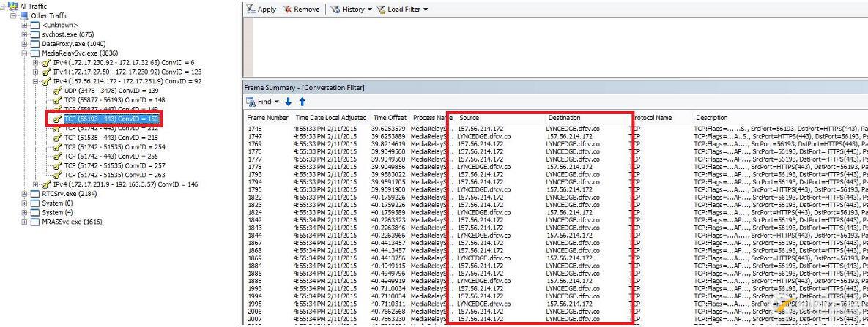This screenshot has width=868, height=327.
Task: Sort by Time Offset column header
Action: point(390,118)
